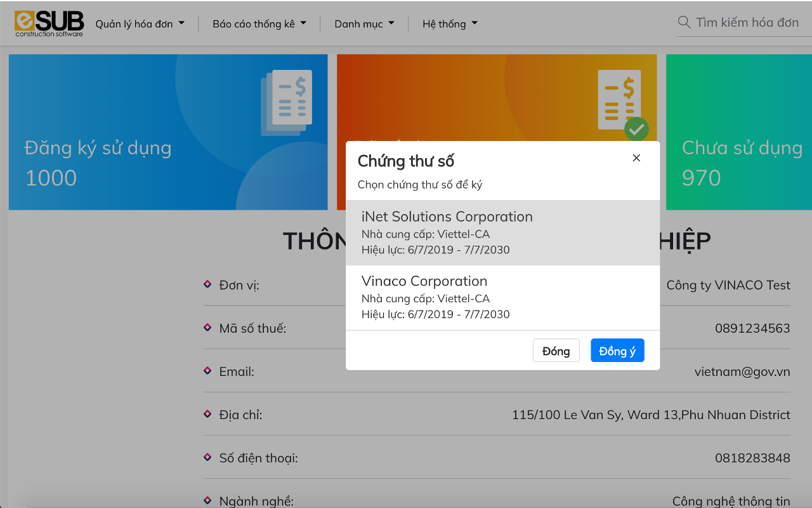Click the Chọn chứng thư số để ký text
This screenshot has width=812, height=508.
(420, 185)
